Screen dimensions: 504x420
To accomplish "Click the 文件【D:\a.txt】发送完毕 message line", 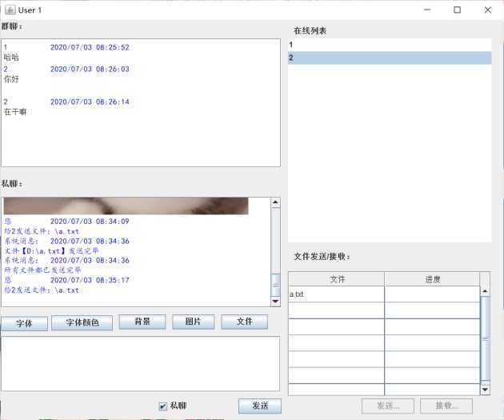I will [51, 250].
